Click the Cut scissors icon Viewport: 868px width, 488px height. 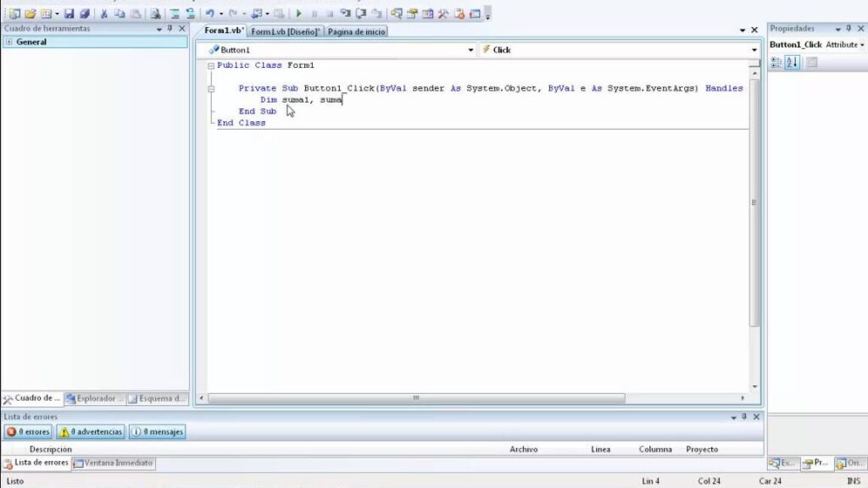point(103,14)
